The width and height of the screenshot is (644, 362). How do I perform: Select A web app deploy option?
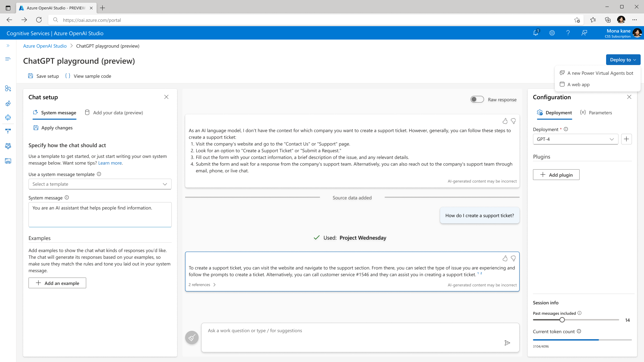point(578,84)
